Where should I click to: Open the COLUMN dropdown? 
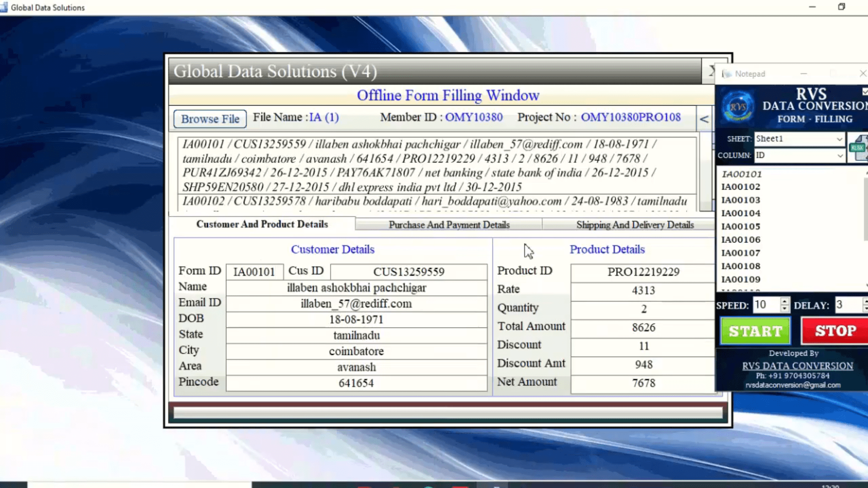tap(839, 155)
